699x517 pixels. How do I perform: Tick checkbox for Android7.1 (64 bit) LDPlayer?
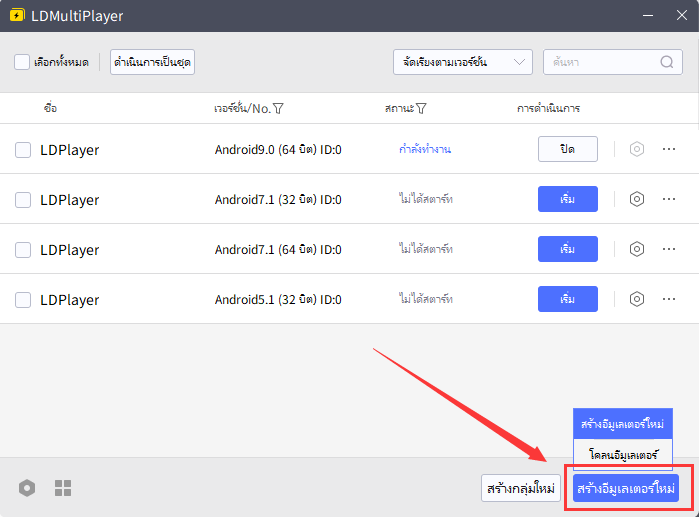(x=23, y=250)
